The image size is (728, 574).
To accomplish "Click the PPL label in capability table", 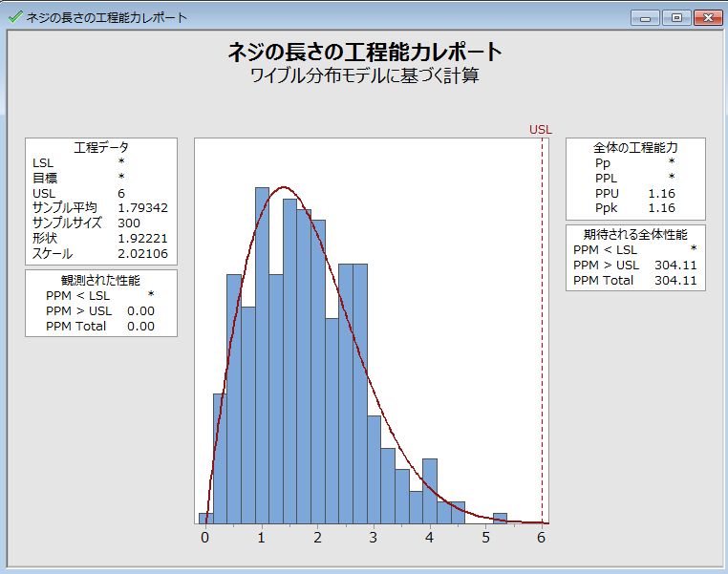I will click(x=607, y=179).
